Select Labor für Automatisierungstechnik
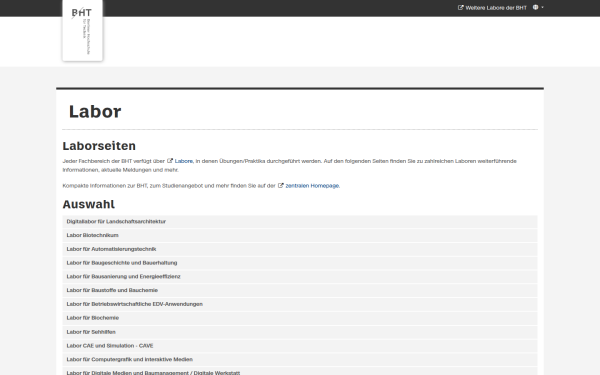 pyautogui.click(x=300, y=249)
